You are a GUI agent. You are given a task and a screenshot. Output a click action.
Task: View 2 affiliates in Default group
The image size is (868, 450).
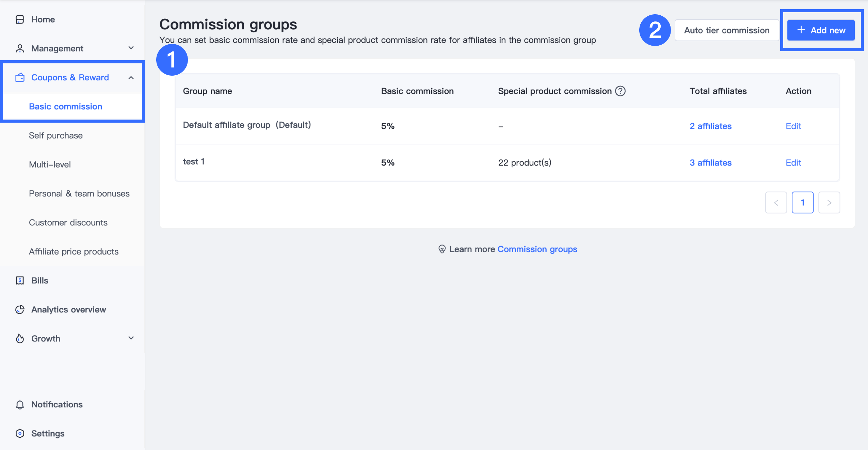[x=710, y=126]
